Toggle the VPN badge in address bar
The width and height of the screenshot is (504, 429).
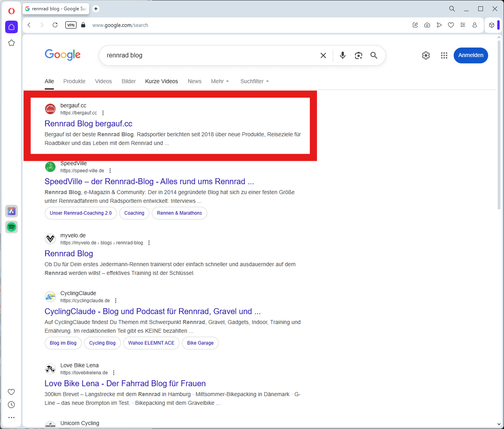tap(71, 25)
